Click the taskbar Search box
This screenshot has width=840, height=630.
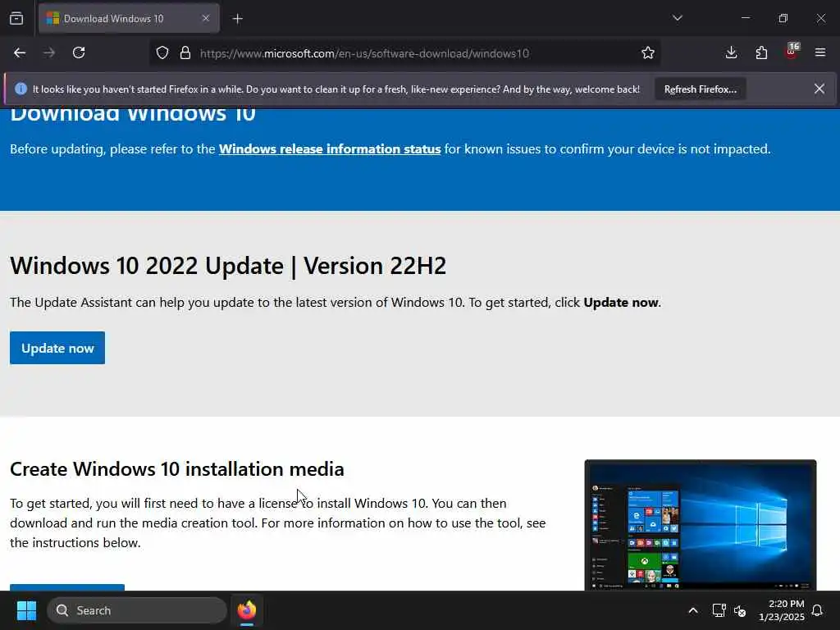[137, 610]
